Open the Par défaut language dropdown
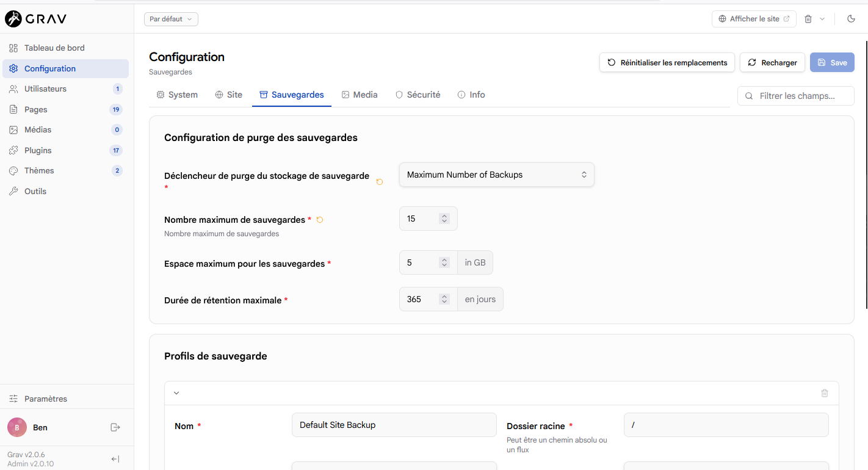This screenshot has width=868, height=470. click(x=171, y=19)
